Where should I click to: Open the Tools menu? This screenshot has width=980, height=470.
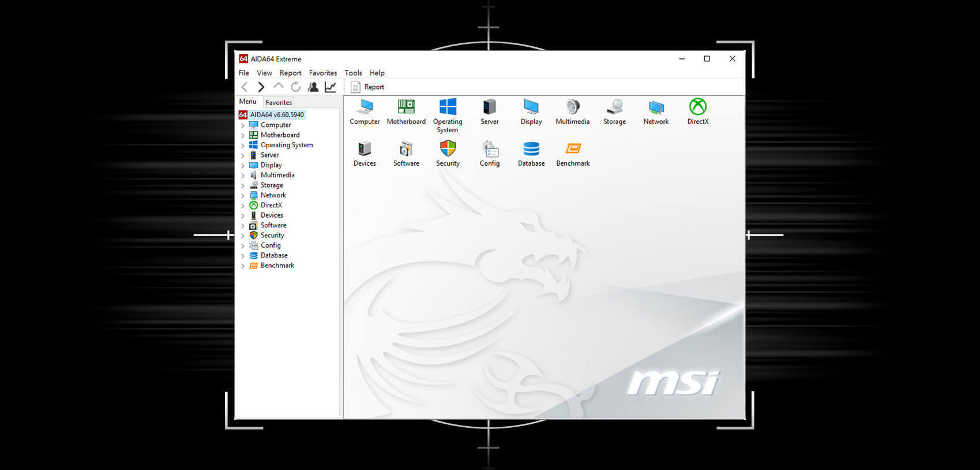point(354,73)
